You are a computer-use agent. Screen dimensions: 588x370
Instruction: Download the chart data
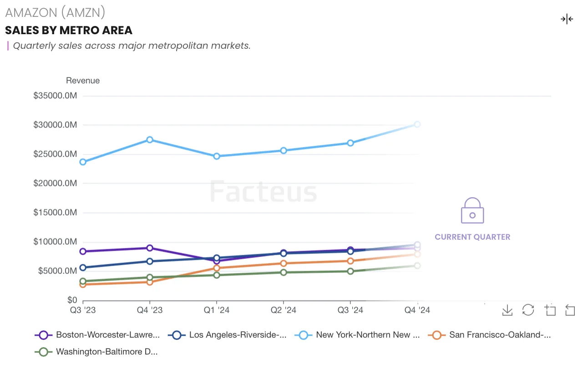pos(507,310)
